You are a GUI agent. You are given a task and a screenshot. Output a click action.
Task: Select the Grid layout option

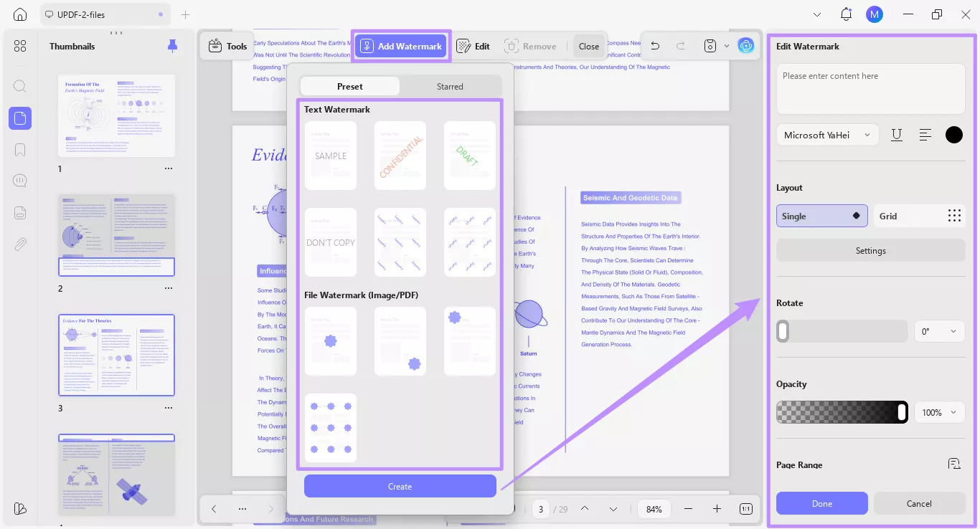point(919,216)
